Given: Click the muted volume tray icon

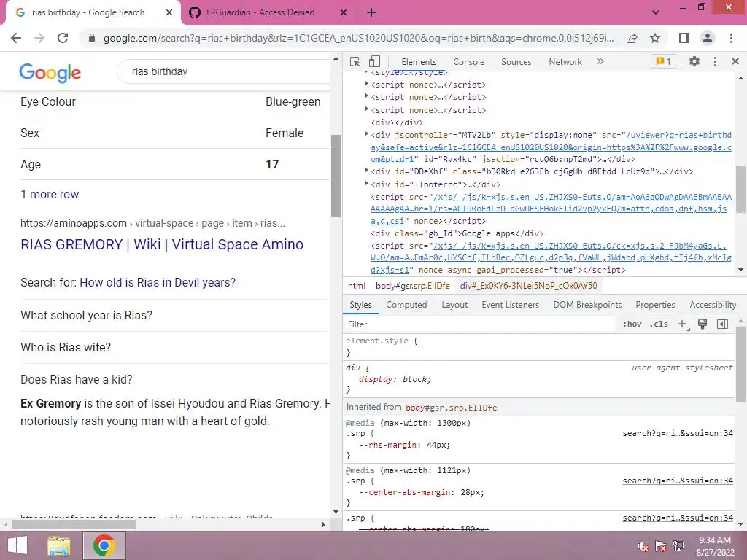Looking at the screenshot, I should pos(643,546).
